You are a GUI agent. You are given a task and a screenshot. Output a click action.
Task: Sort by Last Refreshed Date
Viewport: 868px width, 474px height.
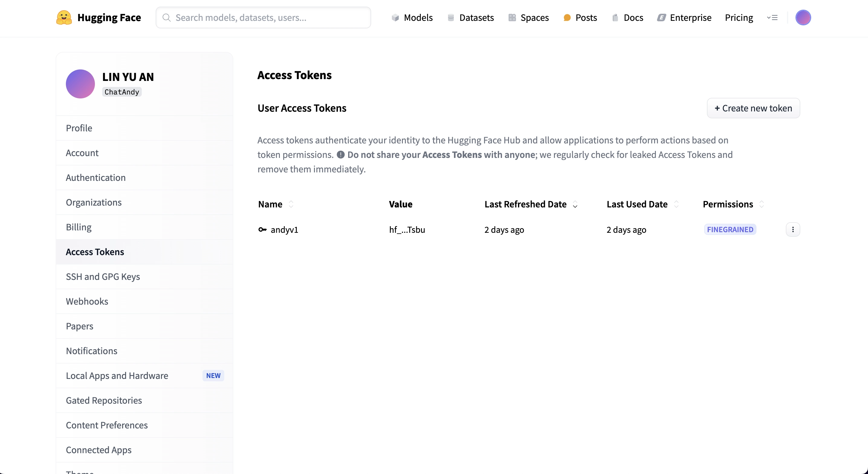[x=575, y=204]
